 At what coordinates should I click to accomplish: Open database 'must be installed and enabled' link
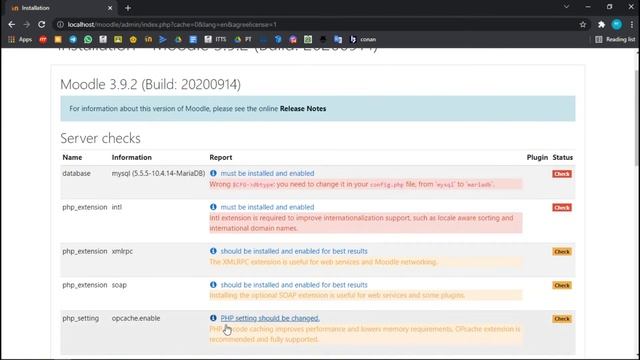267,173
